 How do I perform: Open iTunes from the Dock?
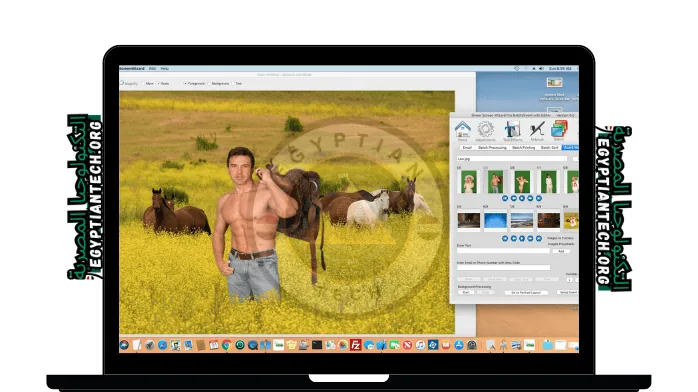[x=420, y=345]
